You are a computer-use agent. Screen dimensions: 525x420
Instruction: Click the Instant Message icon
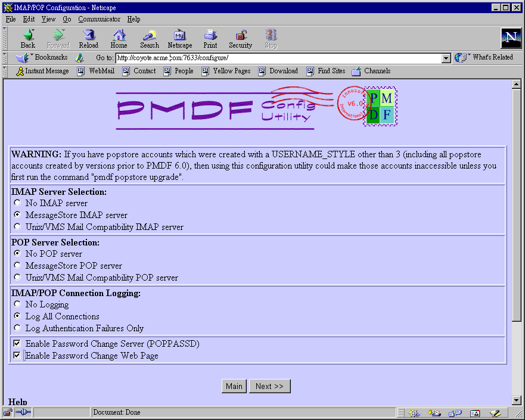[x=20, y=71]
